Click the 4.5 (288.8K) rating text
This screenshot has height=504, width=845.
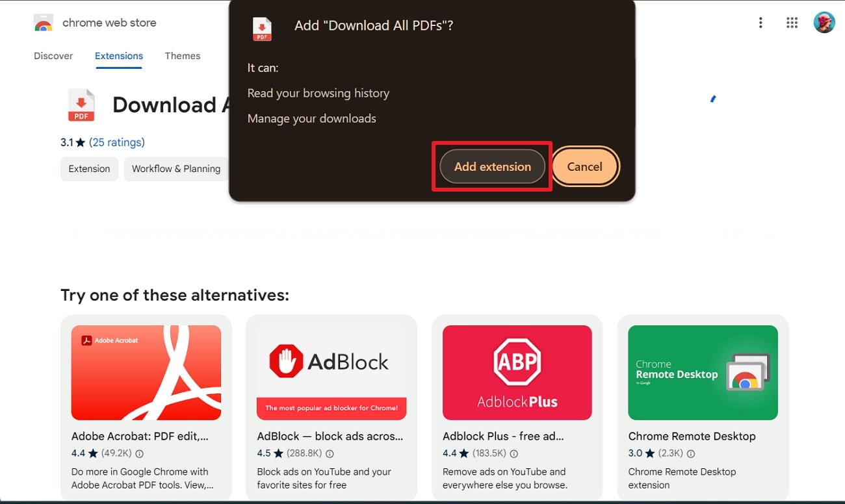(x=289, y=453)
